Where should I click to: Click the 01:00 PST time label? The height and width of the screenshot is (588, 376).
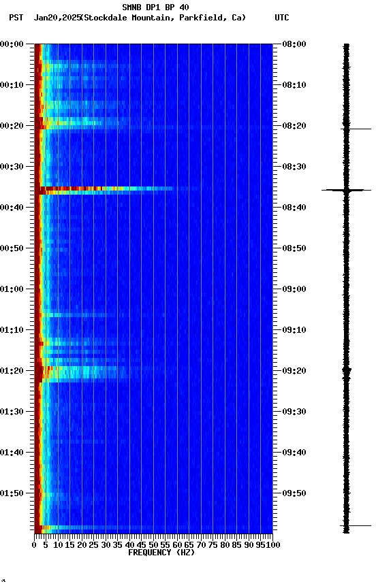(x=12, y=289)
